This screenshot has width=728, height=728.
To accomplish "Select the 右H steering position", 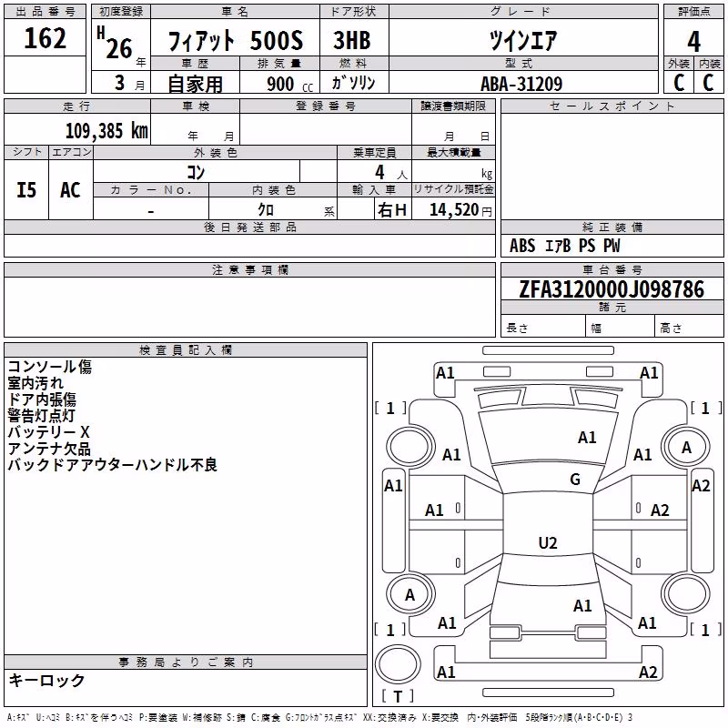I will [392, 210].
